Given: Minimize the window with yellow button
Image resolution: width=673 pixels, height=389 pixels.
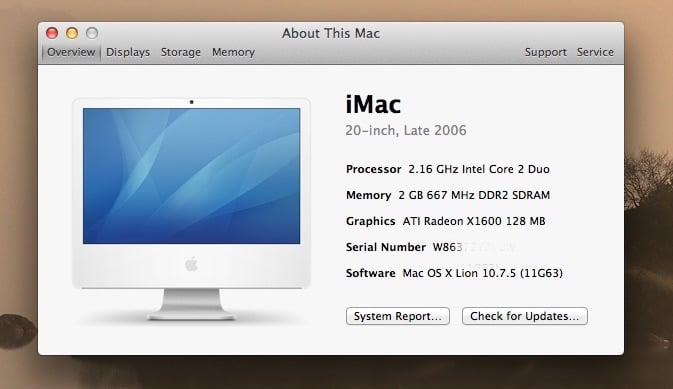Looking at the screenshot, I should (72, 33).
